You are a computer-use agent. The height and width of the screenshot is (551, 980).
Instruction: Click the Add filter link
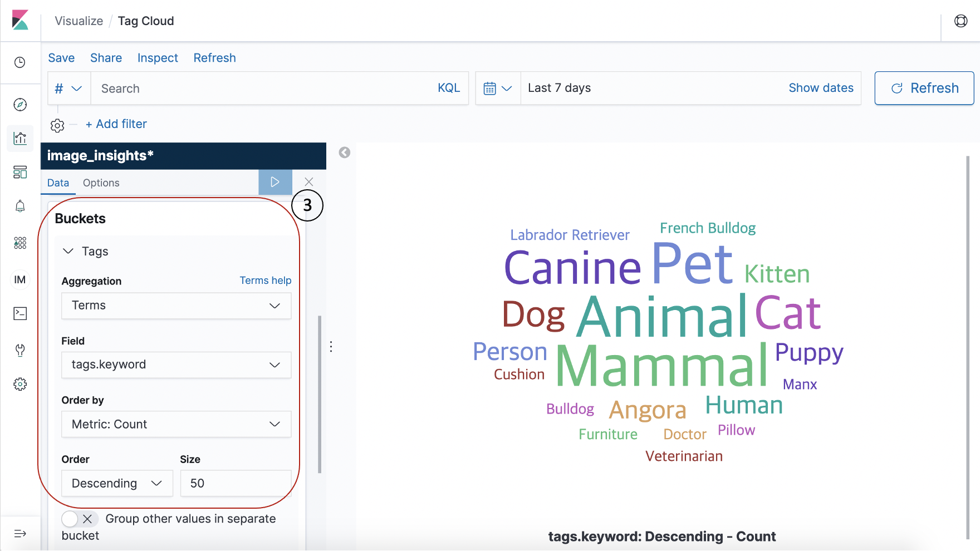tap(116, 124)
